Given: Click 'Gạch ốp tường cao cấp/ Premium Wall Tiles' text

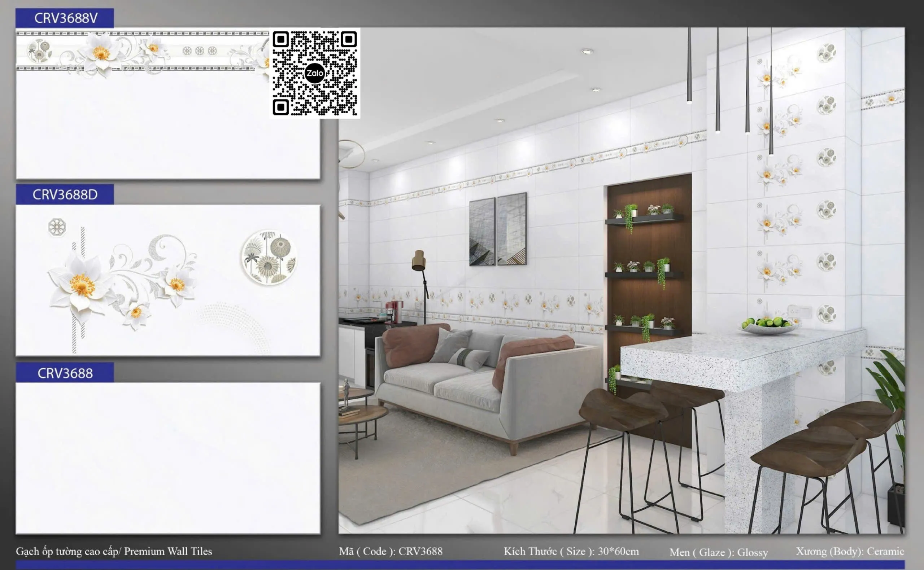Looking at the screenshot, I should (114, 552).
